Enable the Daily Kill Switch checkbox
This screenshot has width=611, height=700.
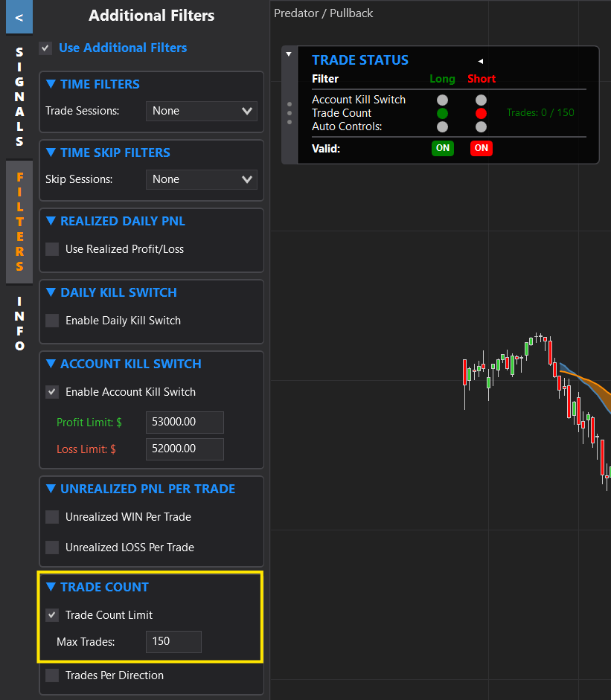coord(52,321)
